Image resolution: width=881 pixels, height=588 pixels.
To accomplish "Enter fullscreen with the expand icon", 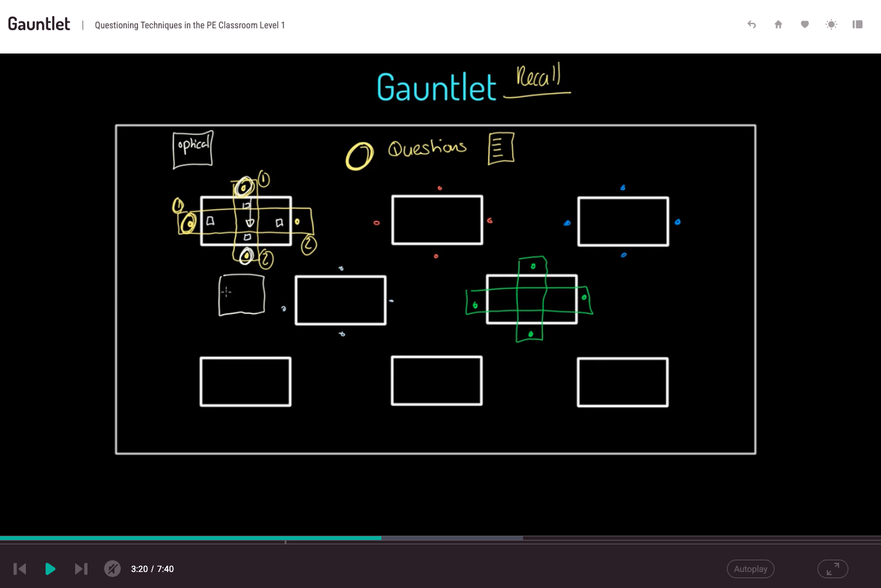I will 832,569.
